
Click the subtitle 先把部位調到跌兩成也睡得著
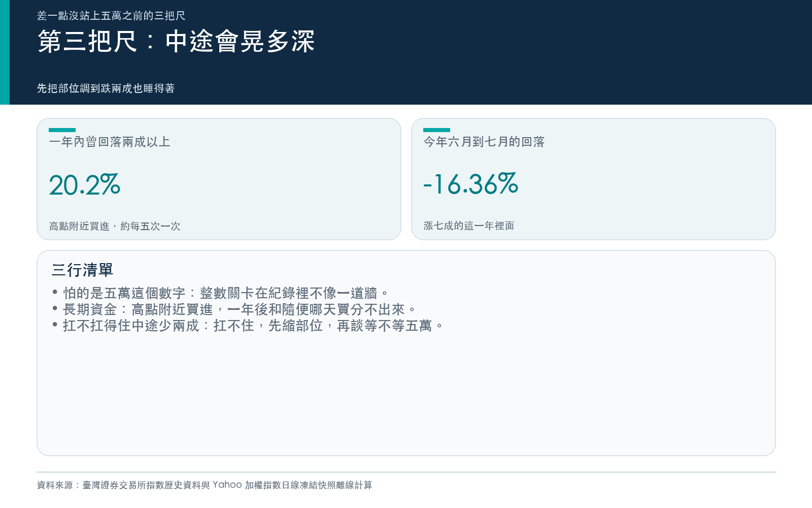click(x=106, y=88)
